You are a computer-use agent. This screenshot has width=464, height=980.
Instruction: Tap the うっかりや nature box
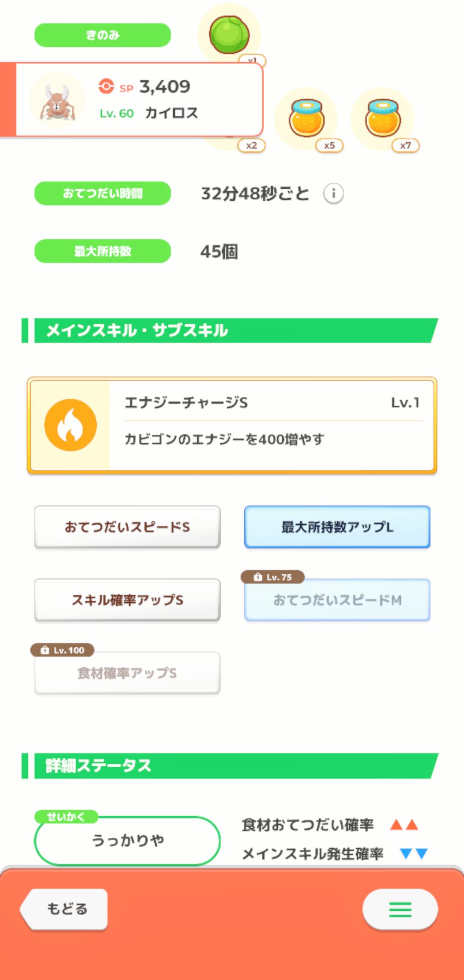click(127, 840)
